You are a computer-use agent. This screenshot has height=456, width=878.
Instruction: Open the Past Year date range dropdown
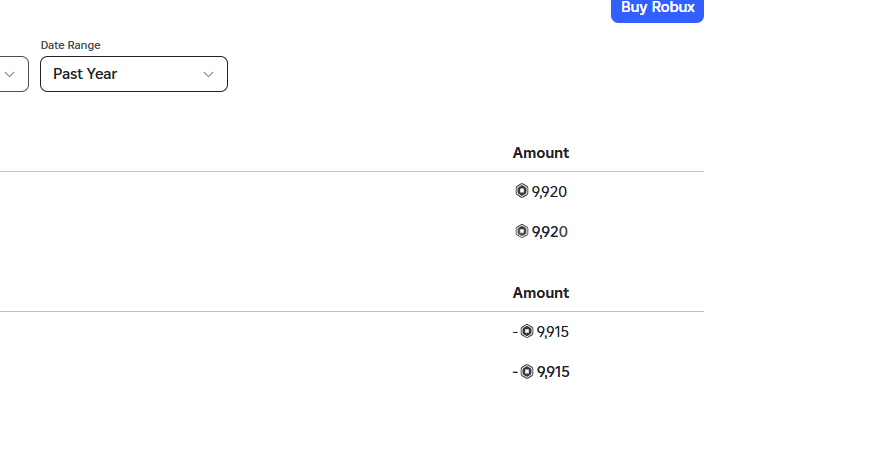[134, 74]
